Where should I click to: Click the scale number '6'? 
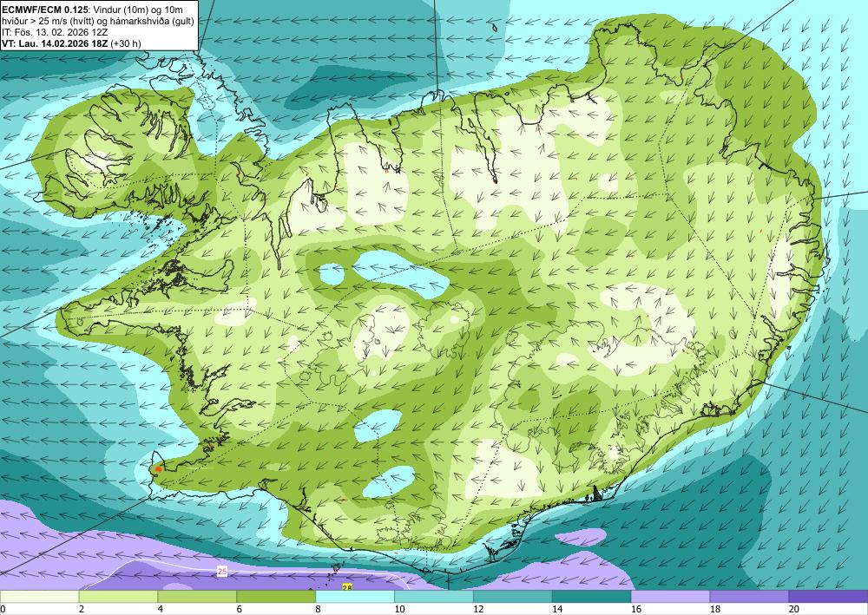point(240,609)
